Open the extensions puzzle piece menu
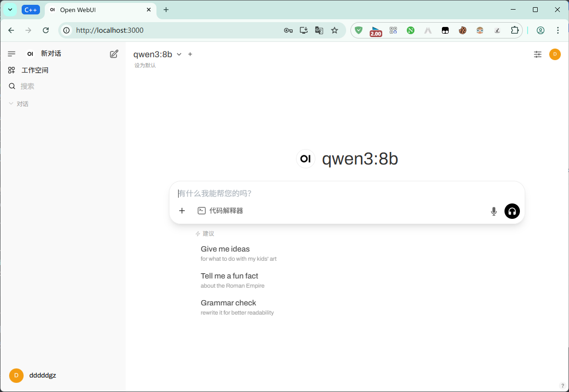 [515, 30]
